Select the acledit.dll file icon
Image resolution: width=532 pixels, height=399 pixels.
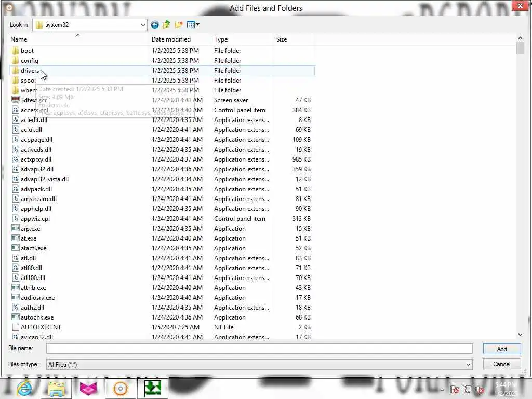(15, 120)
